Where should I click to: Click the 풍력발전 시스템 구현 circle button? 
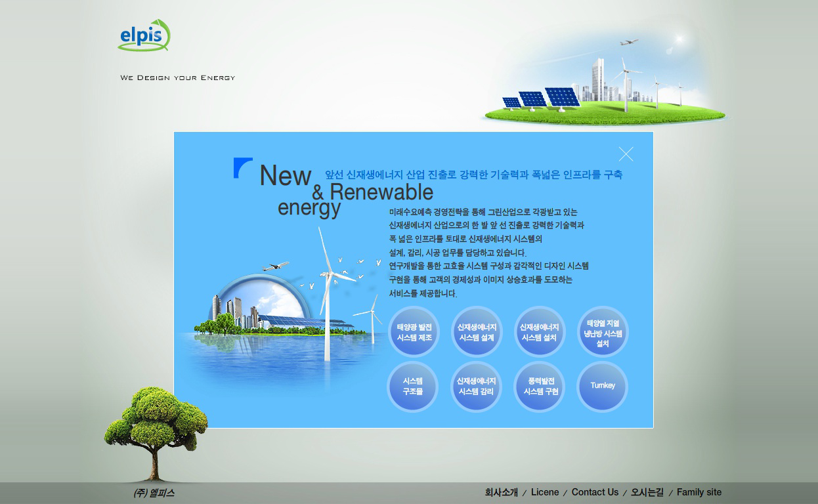click(540, 386)
